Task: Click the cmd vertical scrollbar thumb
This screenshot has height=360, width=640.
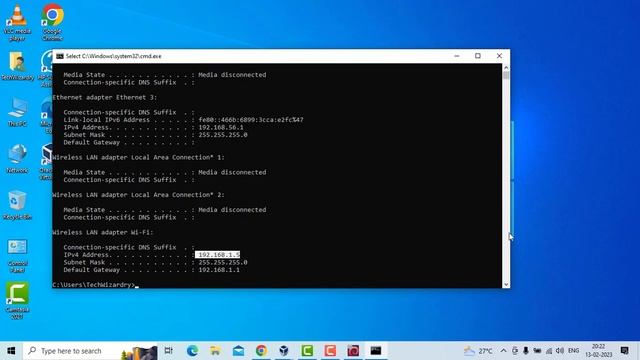Action: coord(506,75)
